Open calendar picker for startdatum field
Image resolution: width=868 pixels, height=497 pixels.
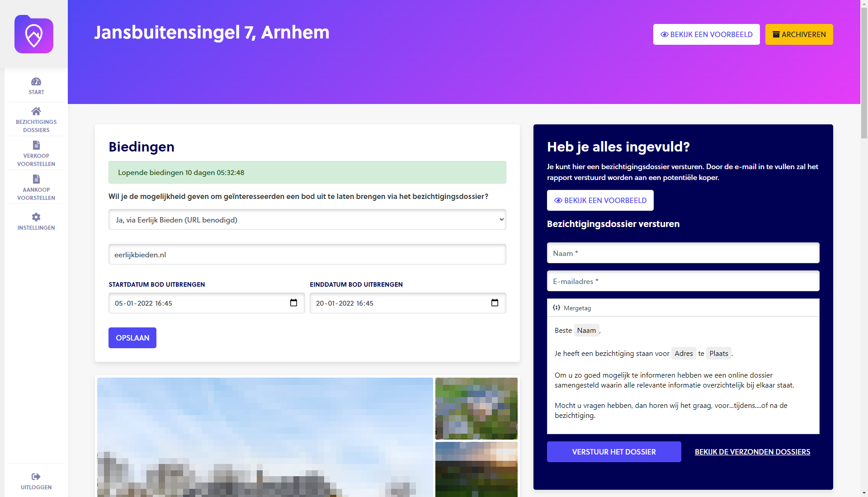click(293, 303)
